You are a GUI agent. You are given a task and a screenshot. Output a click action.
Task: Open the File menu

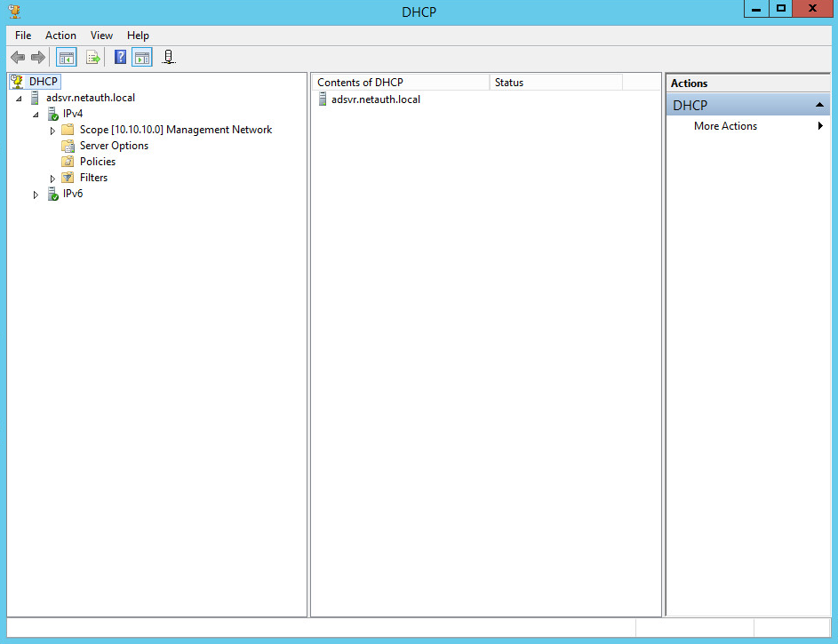point(23,36)
